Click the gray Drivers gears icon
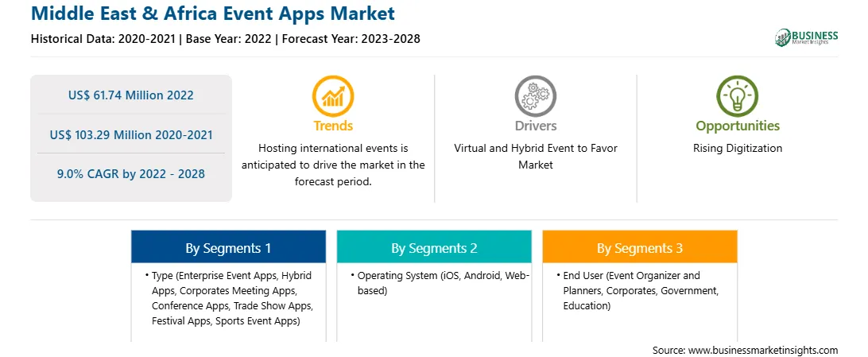Image resolution: width=868 pixels, height=357 pixels. point(535,96)
